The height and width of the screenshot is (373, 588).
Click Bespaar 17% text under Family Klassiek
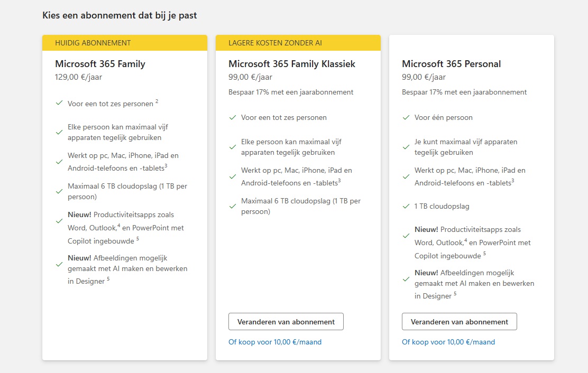291,92
